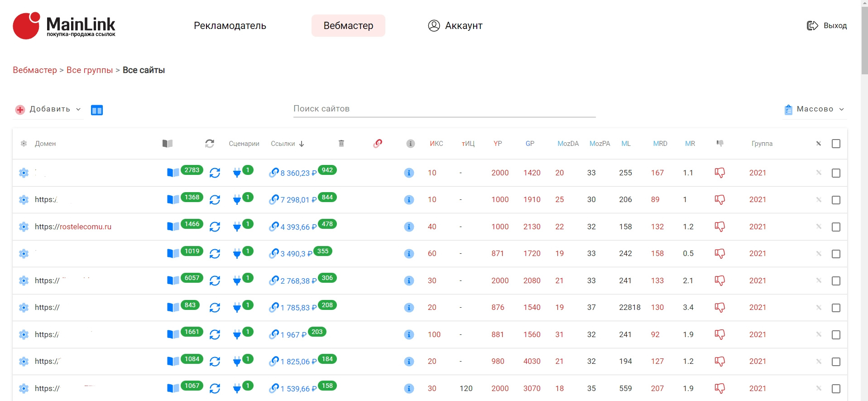Viewport: 868px width, 401px height.
Task: Click the plug scenario icon in first row
Action: pyautogui.click(x=237, y=173)
